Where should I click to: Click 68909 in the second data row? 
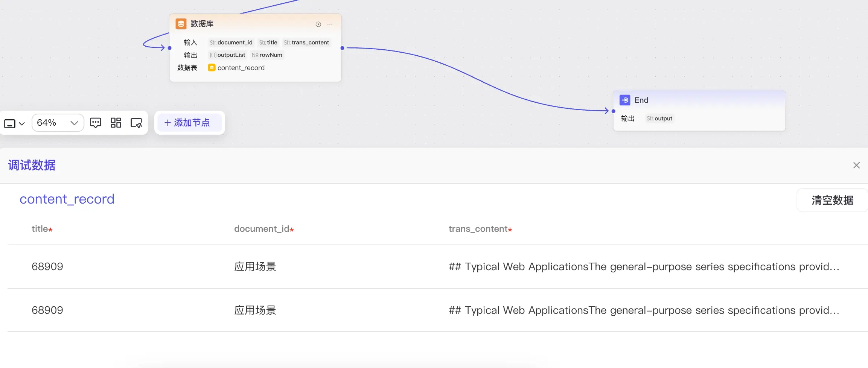pyautogui.click(x=47, y=310)
